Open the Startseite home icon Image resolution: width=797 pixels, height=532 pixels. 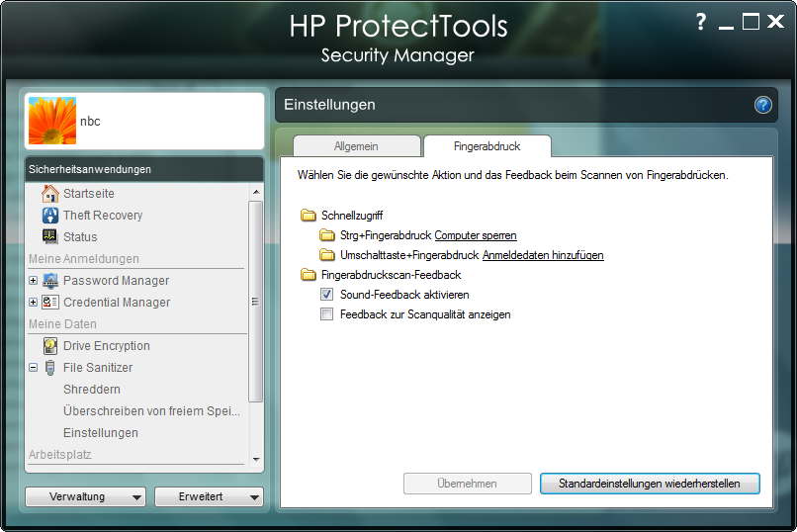[x=49, y=194]
